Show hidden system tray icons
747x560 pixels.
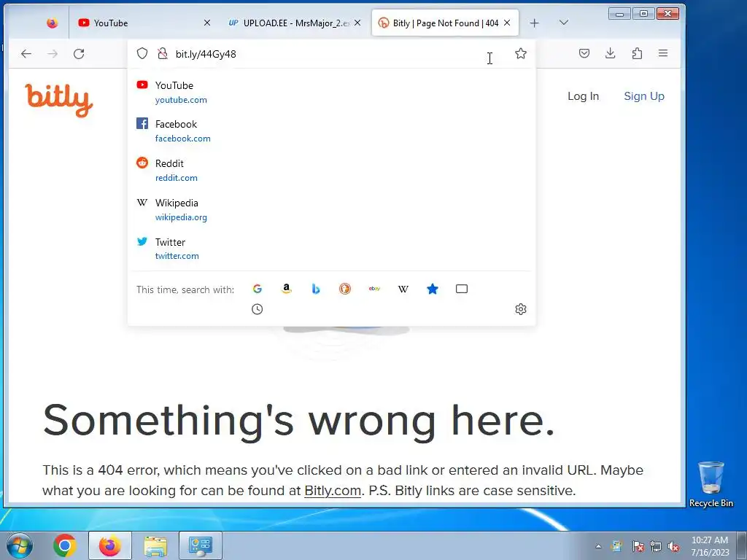click(598, 546)
